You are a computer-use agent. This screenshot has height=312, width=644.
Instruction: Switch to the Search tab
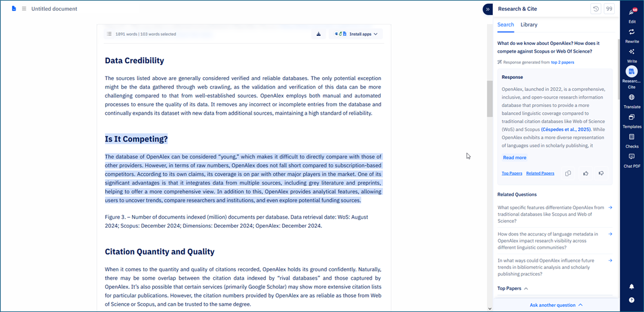505,25
